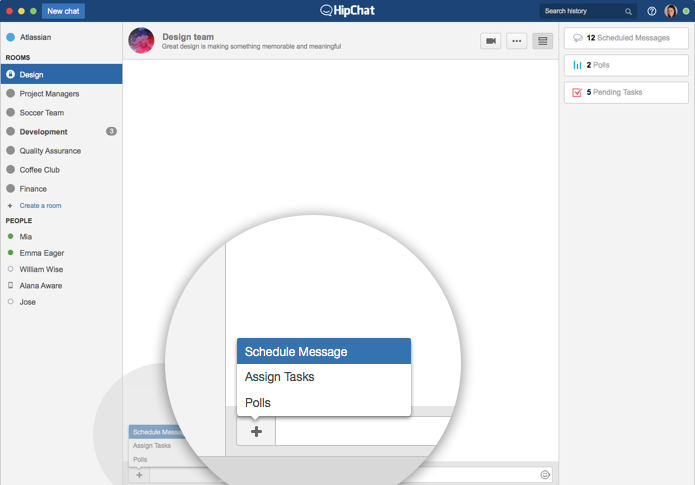Select Assign Tasks in small bottom menu
This screenshot has width=695, height=485.
152,446
